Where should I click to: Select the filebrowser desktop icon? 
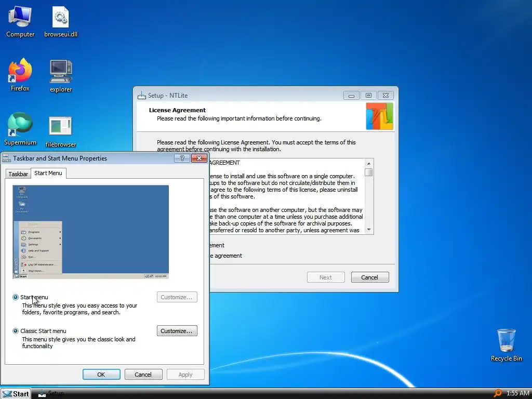(x=61, y=131)
